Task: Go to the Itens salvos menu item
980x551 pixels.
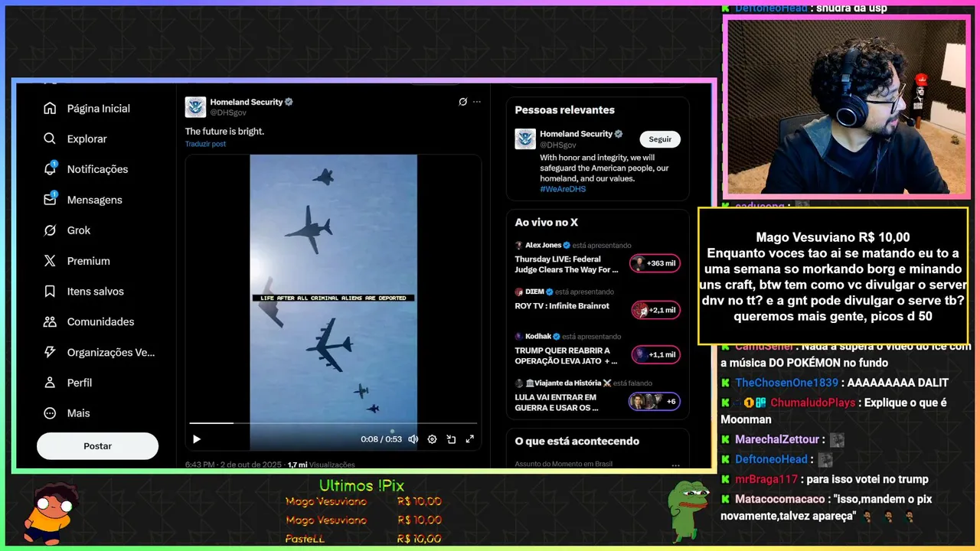Action: coord(95,292)
